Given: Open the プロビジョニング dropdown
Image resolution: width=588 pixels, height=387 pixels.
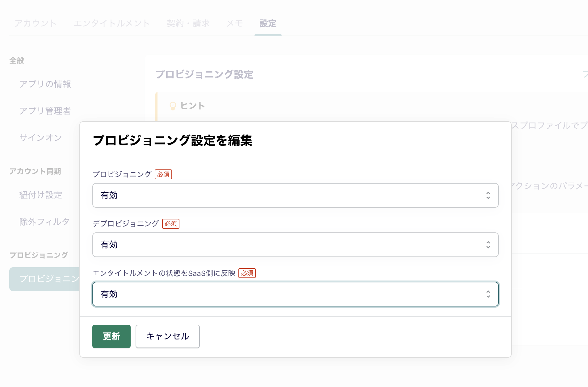Looking at the screenshot, I should pos(295,195).
